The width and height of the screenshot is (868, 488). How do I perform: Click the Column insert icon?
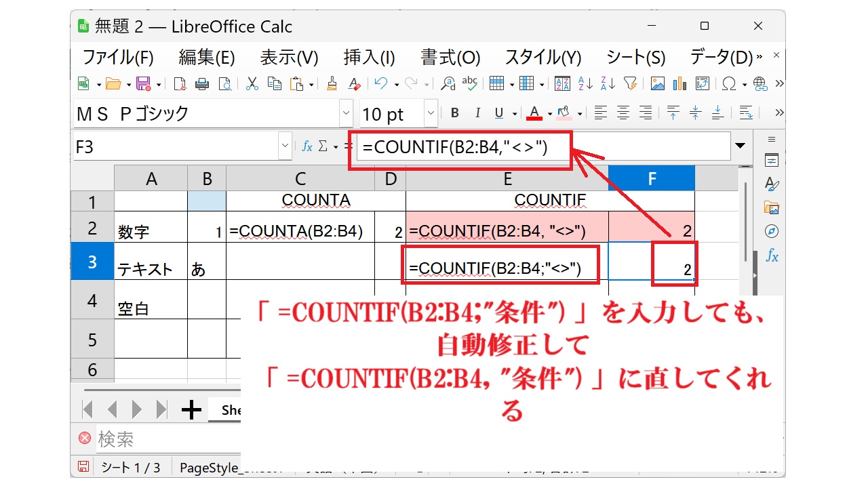(x=527, y=83)
